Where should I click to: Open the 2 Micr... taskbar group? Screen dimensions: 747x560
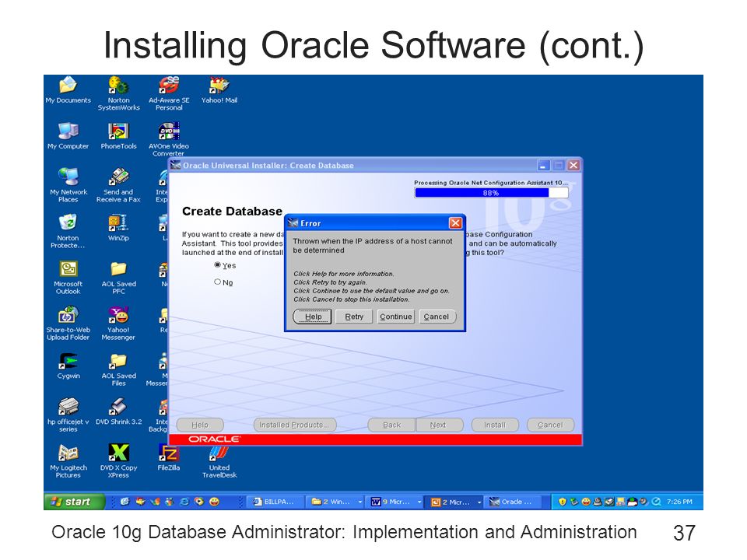click(x=455, y=502)
